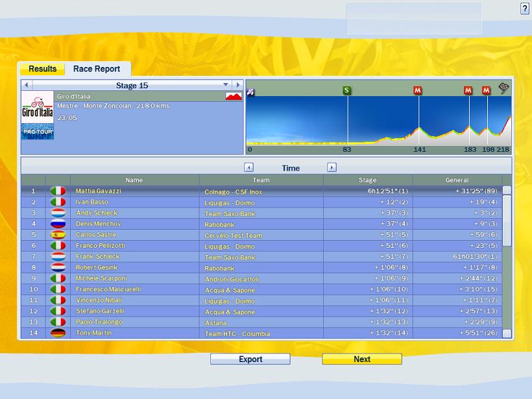
Task: Select the Race Report tab
Action: (x=97, y=69)
